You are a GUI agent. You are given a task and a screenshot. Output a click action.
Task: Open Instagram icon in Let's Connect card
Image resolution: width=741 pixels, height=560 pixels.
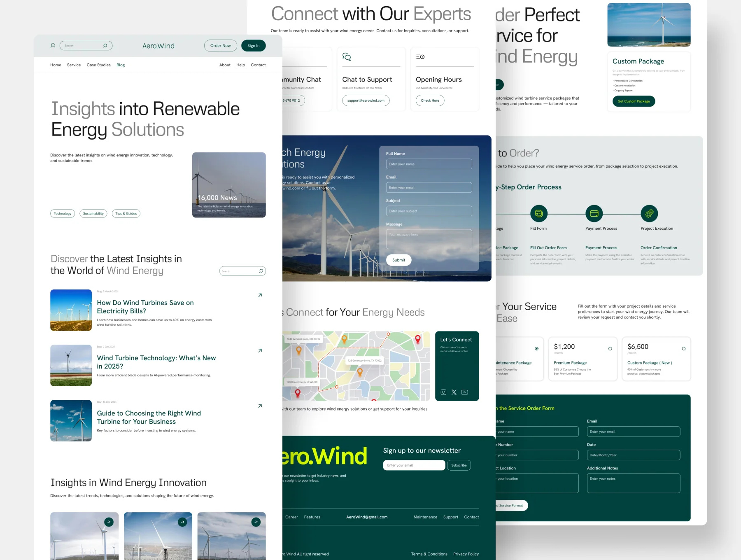point(443,392)
